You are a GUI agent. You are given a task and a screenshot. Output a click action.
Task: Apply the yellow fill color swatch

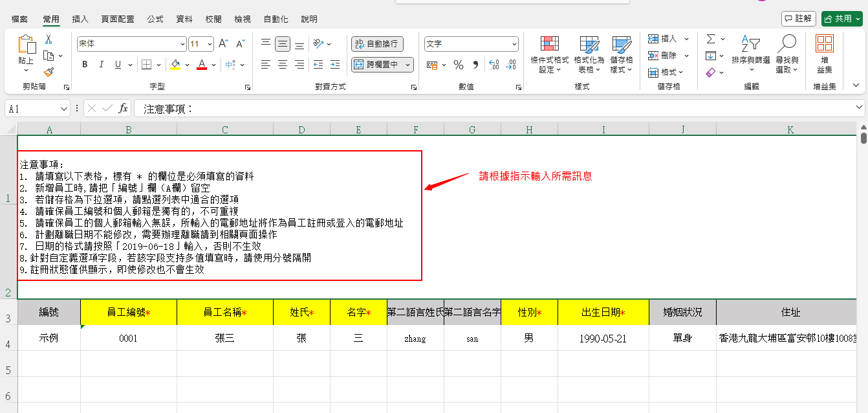click(175, 65)
